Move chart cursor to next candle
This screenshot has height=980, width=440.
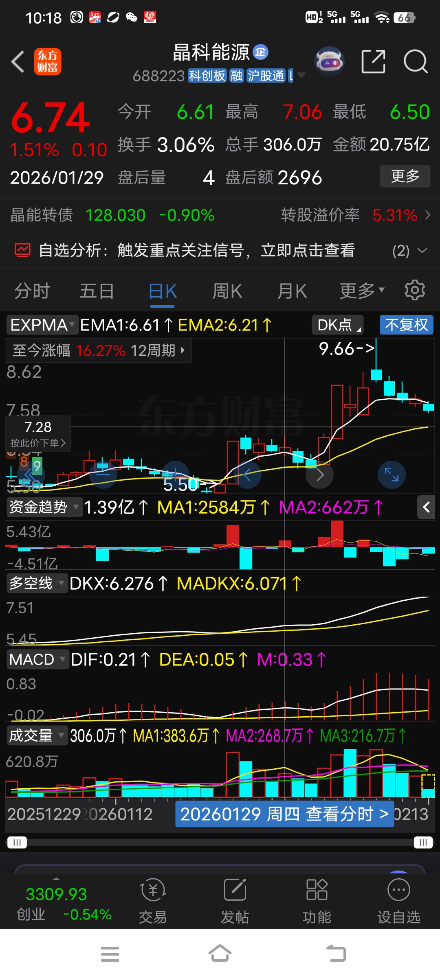pos(320,475)
